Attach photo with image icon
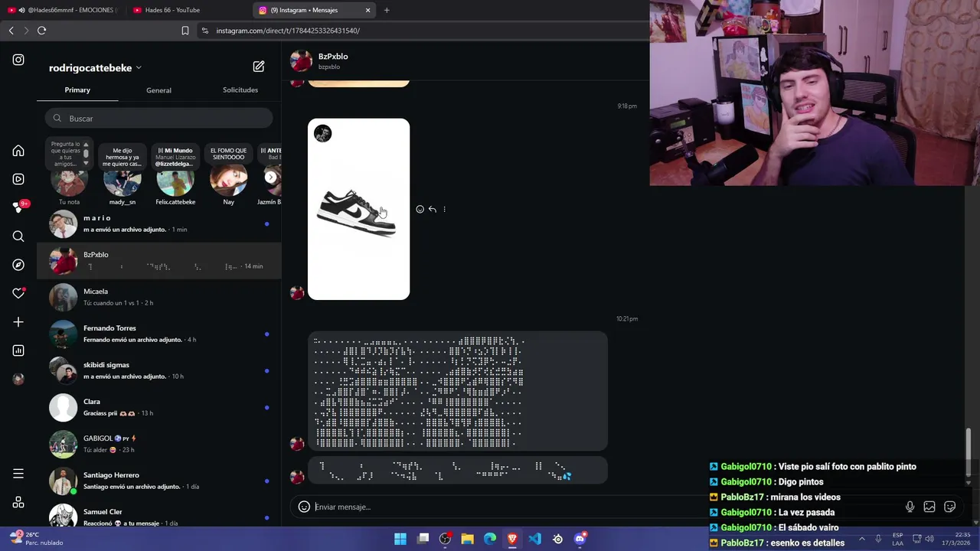 pos(929,507)
